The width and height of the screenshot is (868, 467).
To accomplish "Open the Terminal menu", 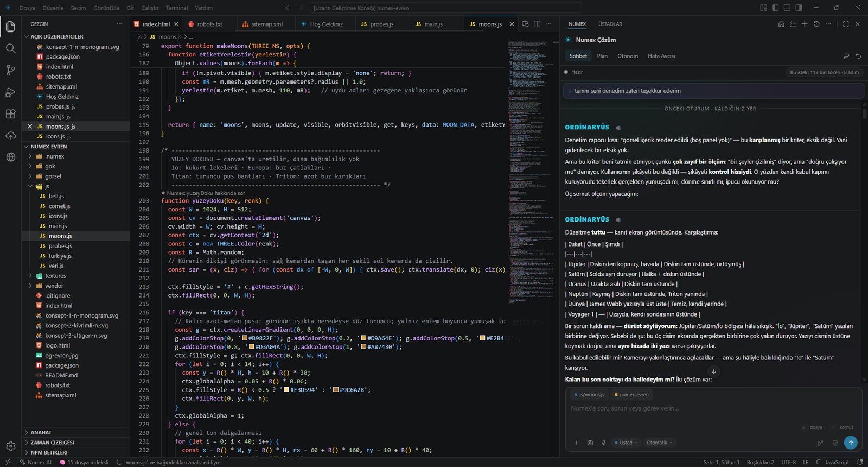I will (x=177, y=8).
